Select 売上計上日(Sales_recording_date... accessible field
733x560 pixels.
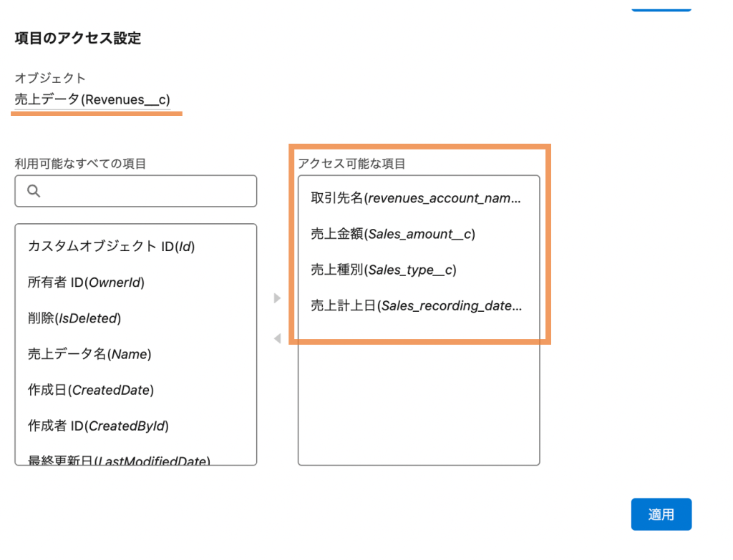(x=419, y=306)
